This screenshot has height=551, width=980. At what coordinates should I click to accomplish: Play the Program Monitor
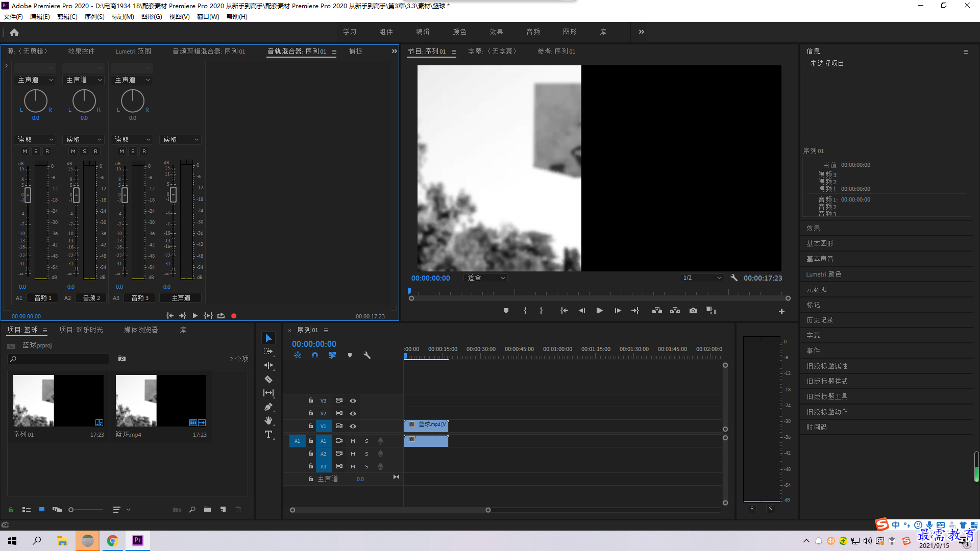click(600, 311)
